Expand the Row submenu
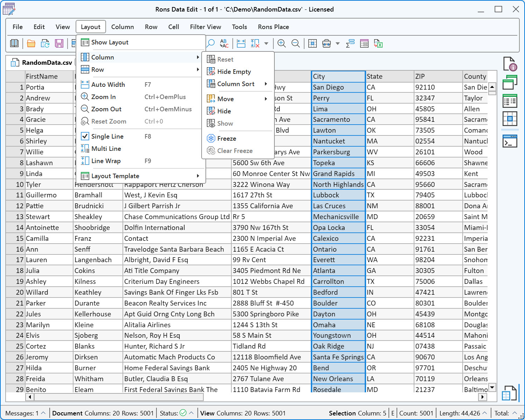Viewport: 525px width, 420px height. pyautogui.click(x=140, y=70)
